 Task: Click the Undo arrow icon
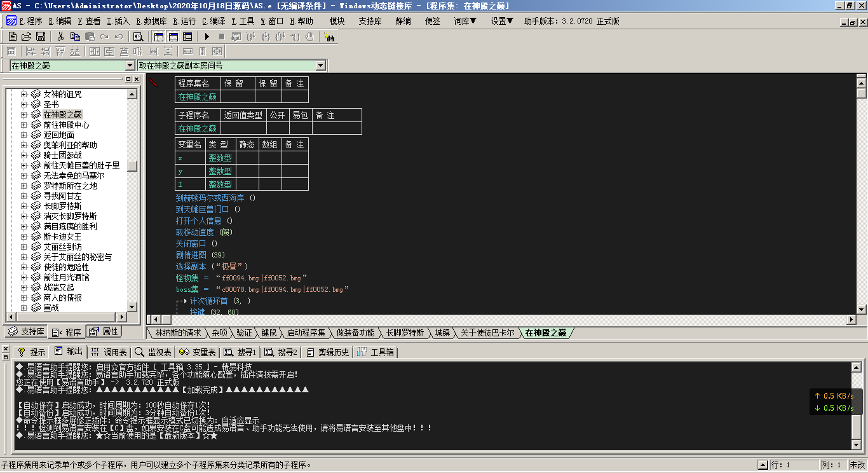[118, 37]
